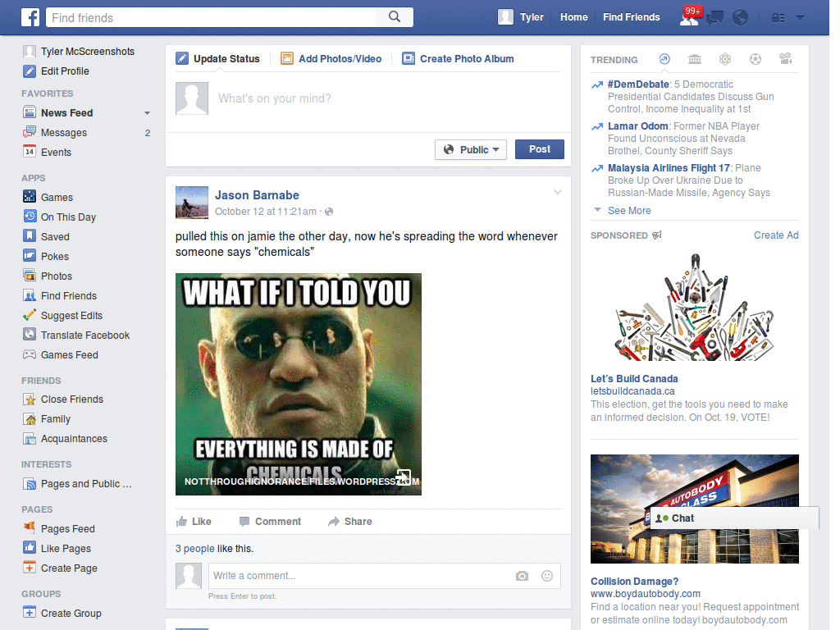Select the Create Photo Album tab
The height and width of the screenshot is (630, 840).
click(x=458, y=59)
